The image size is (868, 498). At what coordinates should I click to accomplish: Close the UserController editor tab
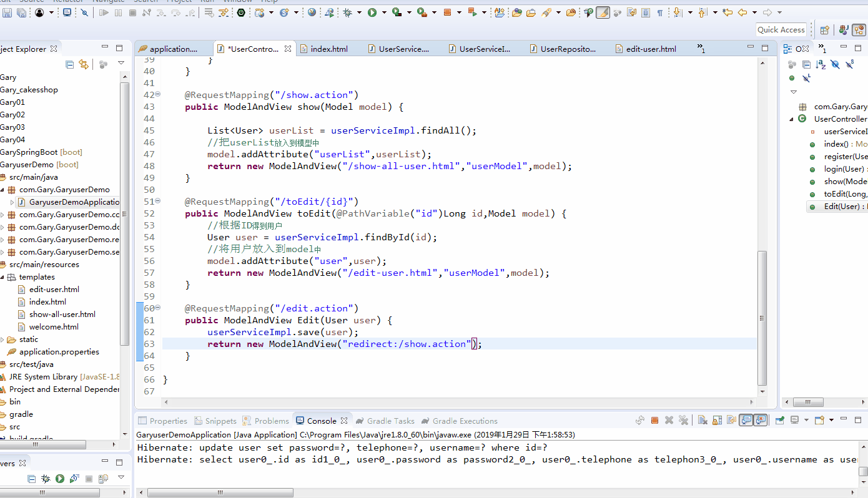click(x=288, y=49)
